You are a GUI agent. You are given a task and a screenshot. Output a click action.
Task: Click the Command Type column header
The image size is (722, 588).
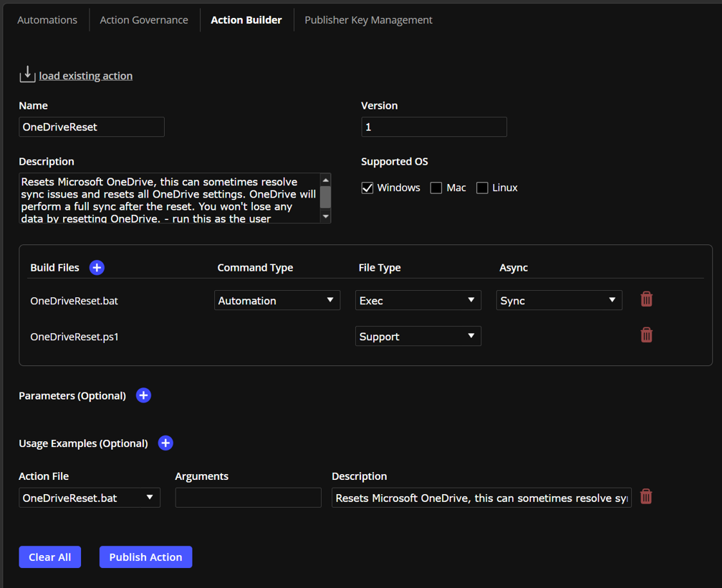(255, 268)
